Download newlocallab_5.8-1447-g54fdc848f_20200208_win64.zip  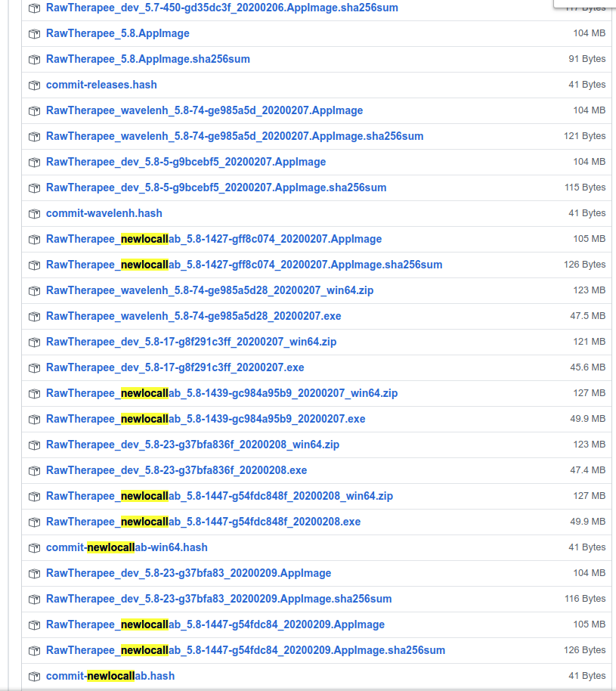pos(219,496)
